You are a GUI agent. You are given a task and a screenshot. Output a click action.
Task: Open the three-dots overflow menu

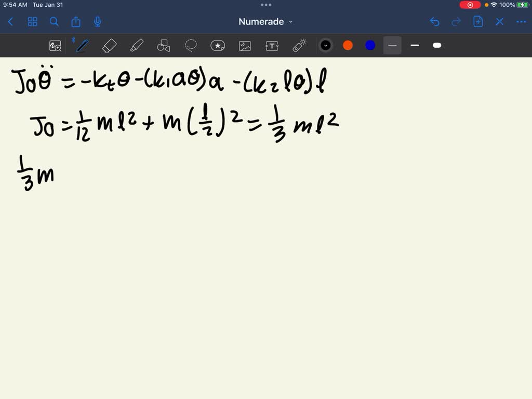521,22
